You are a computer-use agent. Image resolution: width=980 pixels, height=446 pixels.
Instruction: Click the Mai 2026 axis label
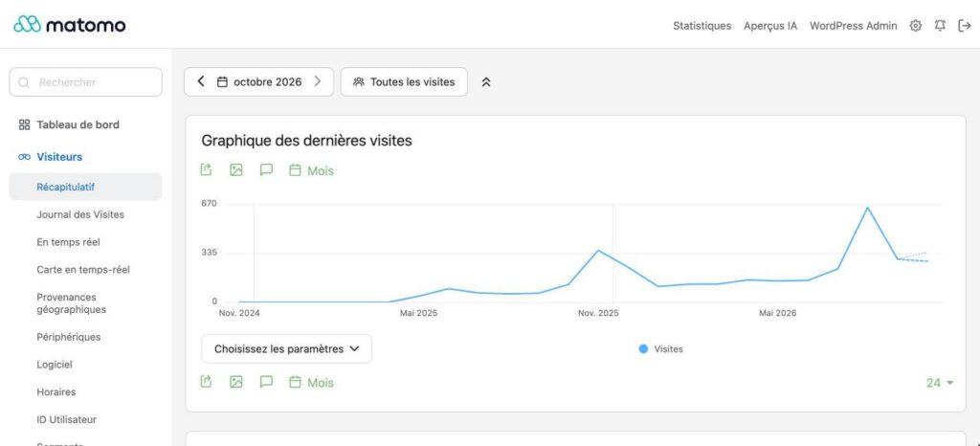pos(777,313)
